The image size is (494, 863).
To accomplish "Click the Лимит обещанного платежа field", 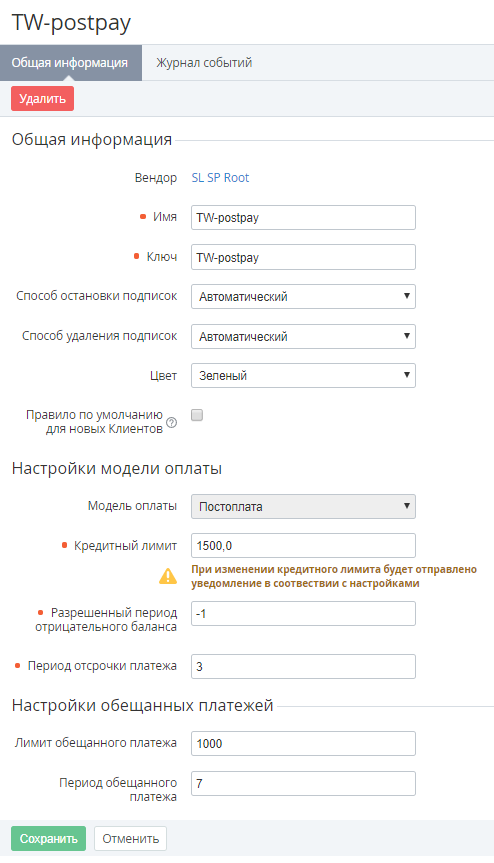I will tap(303, 744).
